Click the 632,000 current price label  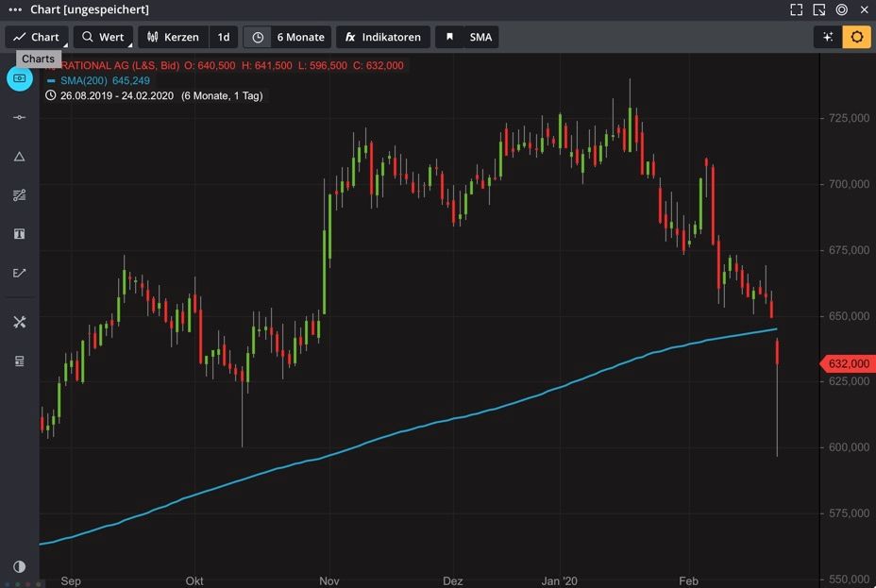[848, 363]
